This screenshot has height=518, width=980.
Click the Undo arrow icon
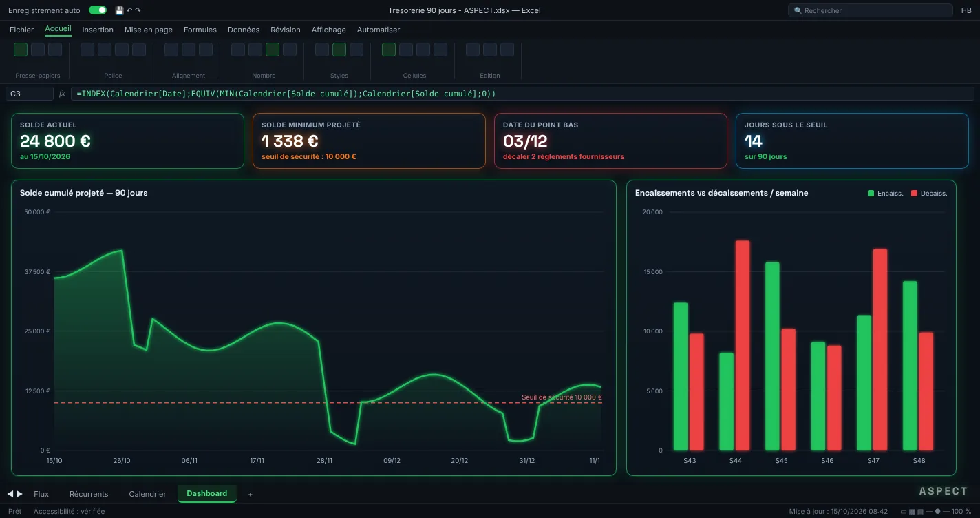(x=129, y=10)
